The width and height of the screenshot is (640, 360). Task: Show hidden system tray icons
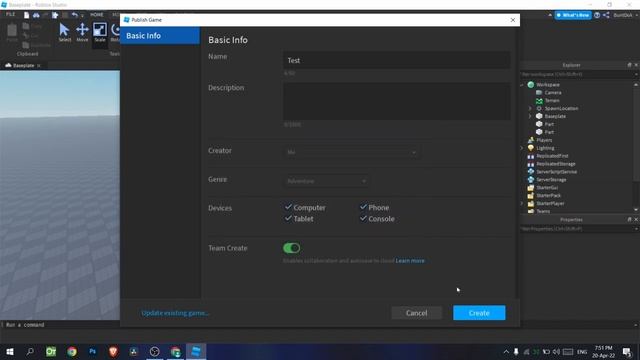(506, 351)
